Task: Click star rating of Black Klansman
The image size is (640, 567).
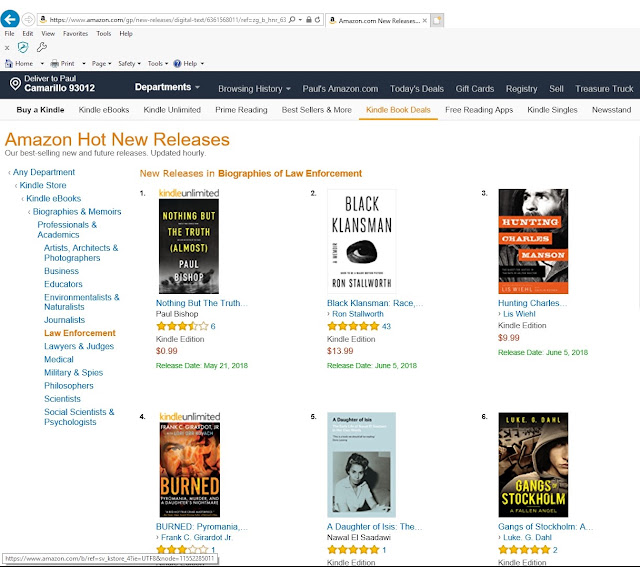Action: [x=353, y=326]
